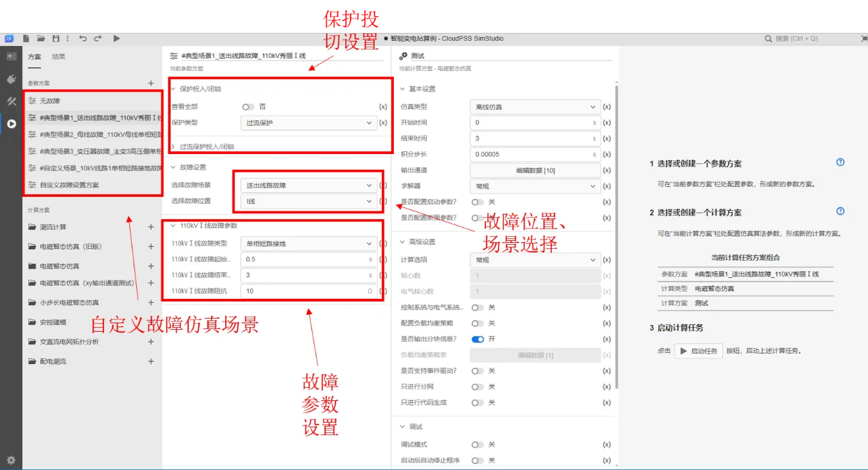868x470 pixels.
Task: Expand the 过流保护投入/闭锁 section
Action: click(x=207, y=147)
